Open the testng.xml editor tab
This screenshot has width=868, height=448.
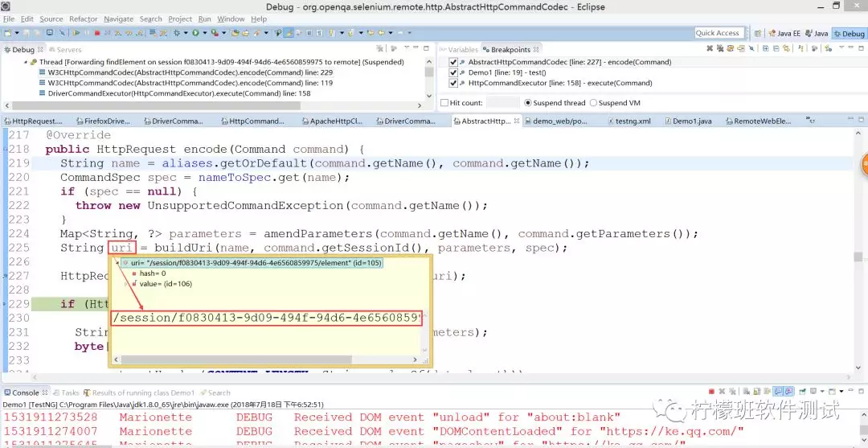tap(633, 121)
